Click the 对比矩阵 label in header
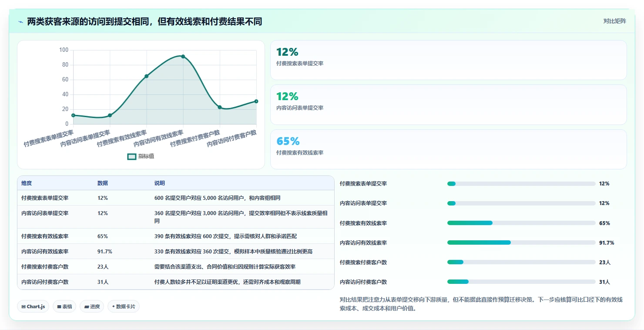 point(615,21)
